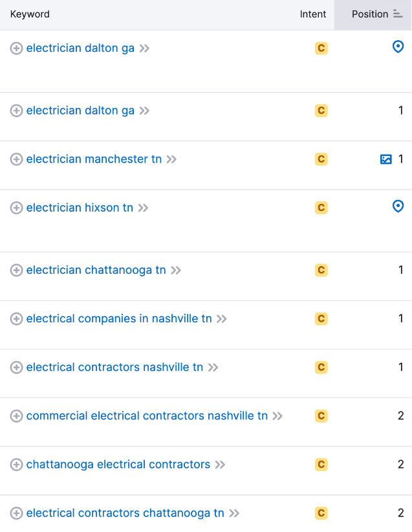Click the Intent column header
The image size is (412, 532).
point(312,14)
